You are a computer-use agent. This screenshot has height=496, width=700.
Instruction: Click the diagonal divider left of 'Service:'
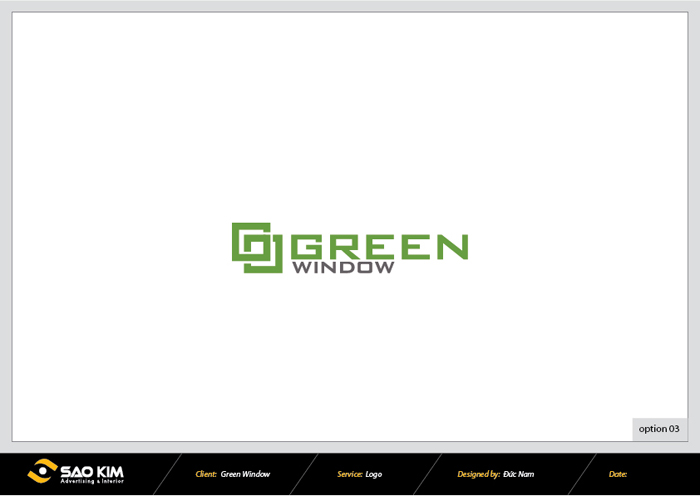[x=304, y=474]
